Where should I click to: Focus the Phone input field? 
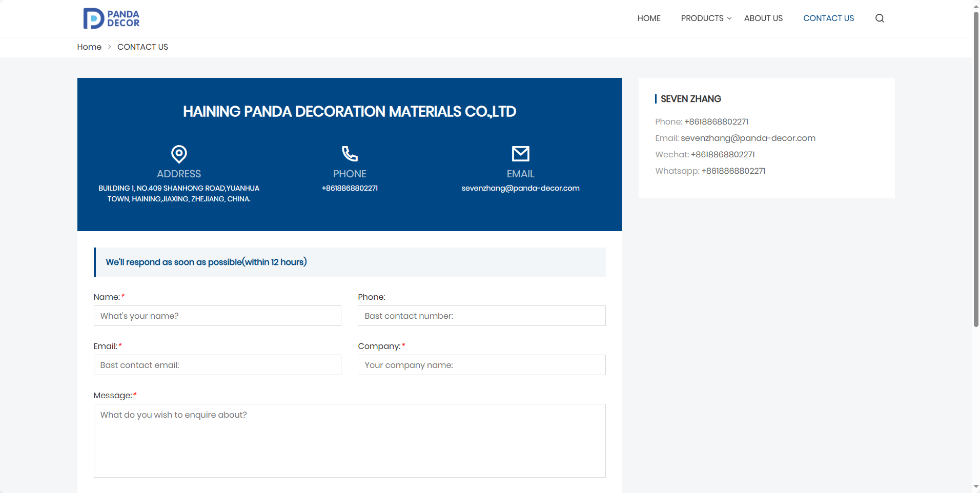coord(482,316)
